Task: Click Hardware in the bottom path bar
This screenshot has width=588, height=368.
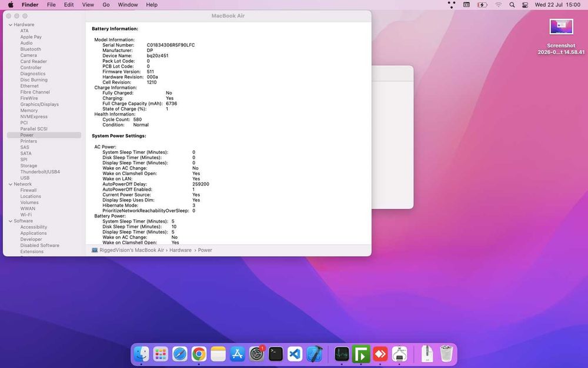Action: click(181, 250)
